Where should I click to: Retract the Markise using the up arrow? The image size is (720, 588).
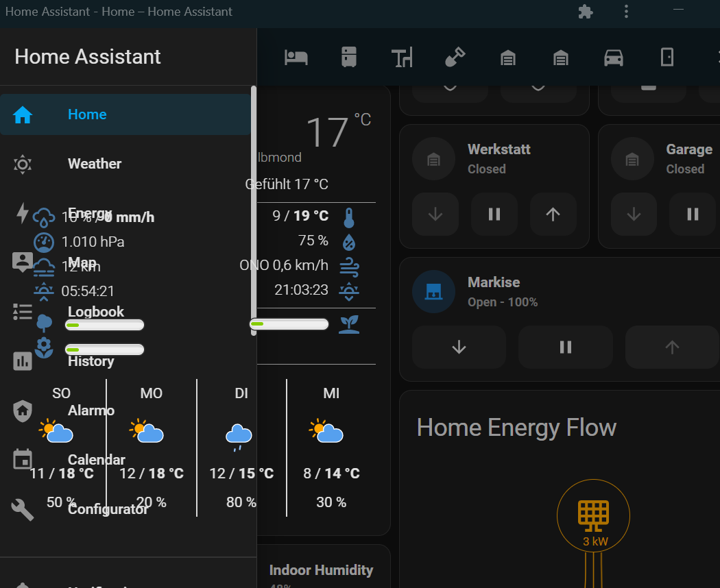pyautogui.click(x=672, y=347)
